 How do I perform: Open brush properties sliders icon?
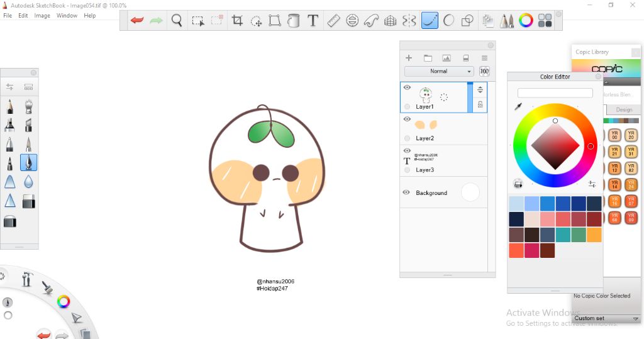9,87
